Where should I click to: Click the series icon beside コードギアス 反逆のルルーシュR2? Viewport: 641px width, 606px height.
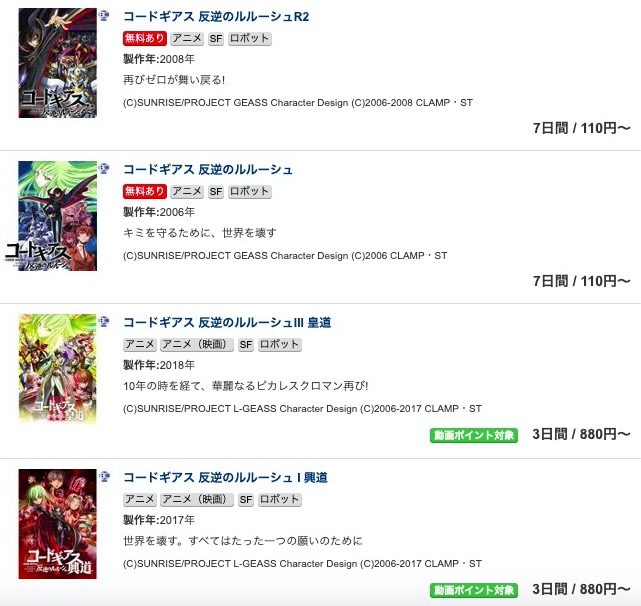click(x=105, y=16)
